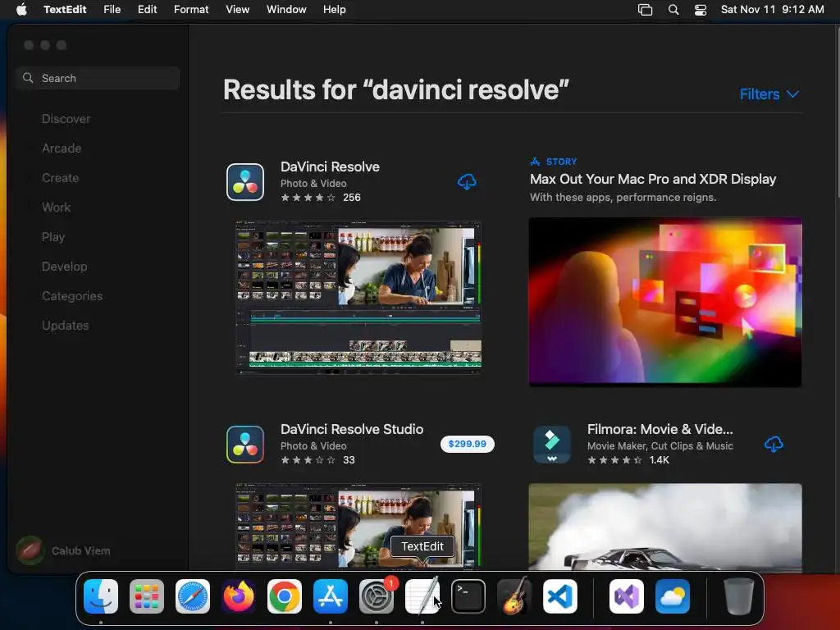Open the DaVinci Resolve Studio title link

point(351,429)
